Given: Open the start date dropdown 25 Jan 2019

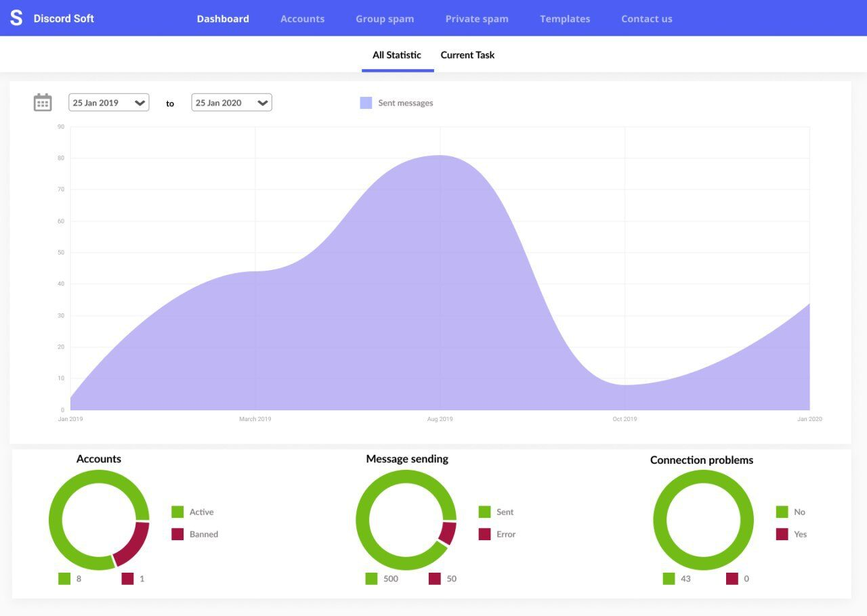Looking at the screenshot, I should 108,103.
